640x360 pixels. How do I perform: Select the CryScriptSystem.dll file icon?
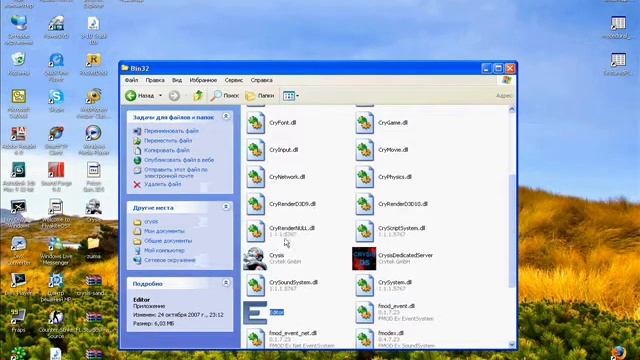pyautogui.click(x=364, y=231)
